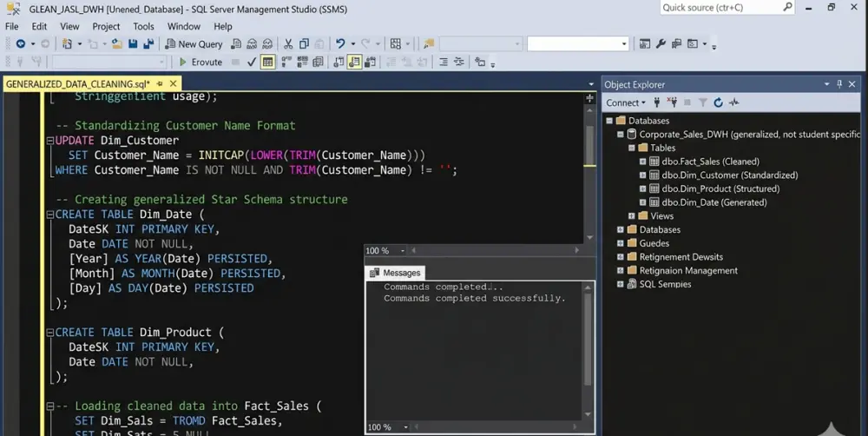The width and height of the screenshot is (868, 436).
Task: Click the Cut scissors icon
Action: pyautogui.click(x=288, y=43)
